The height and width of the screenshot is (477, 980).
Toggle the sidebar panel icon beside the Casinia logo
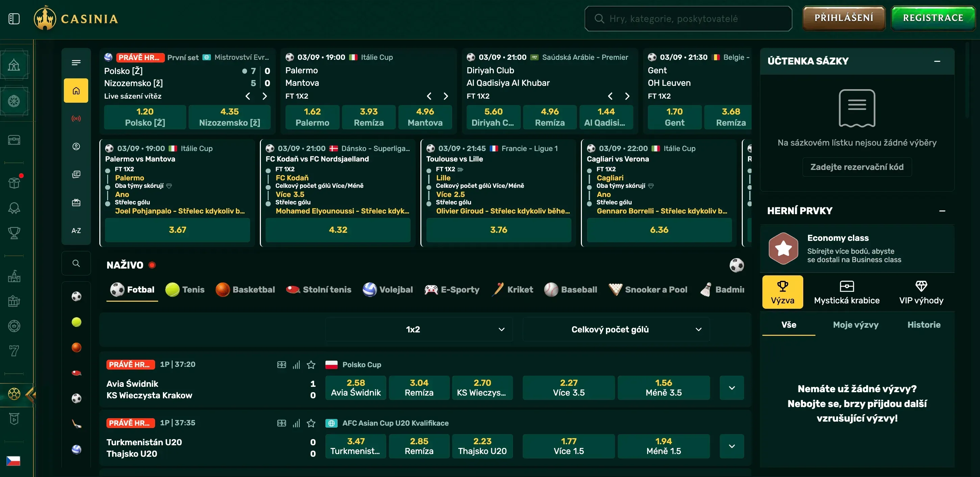click(x=14, y=19)
